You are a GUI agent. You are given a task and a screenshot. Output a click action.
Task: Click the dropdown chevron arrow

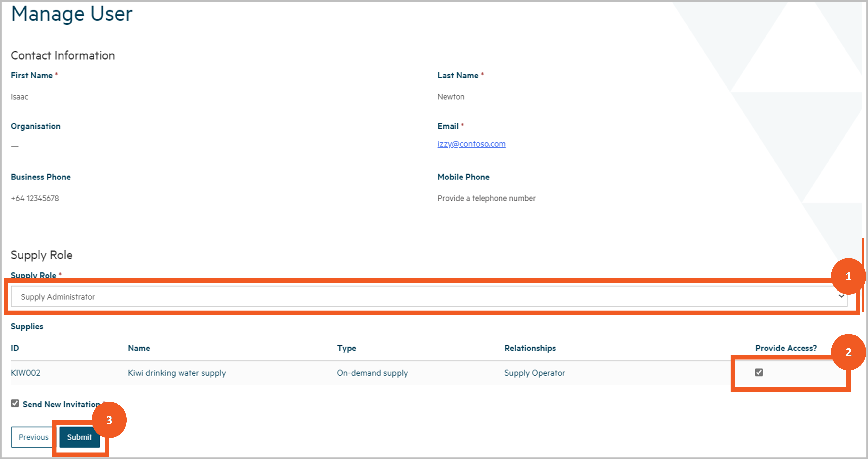(841, 296)
